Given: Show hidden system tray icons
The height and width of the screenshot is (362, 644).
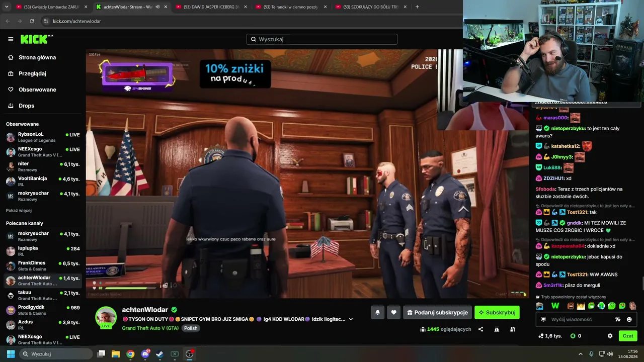Looking at the screenshot, I should (x=580, y=354).
